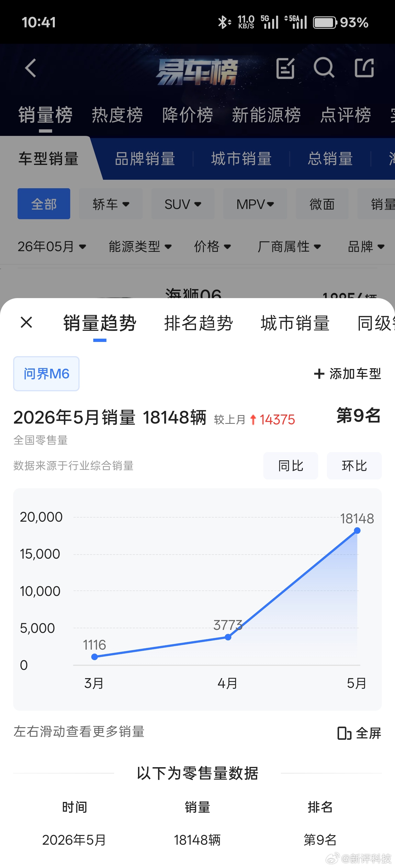The height and width of the screenshot is (868, 395).
Task: Expand the SUV dropdown
Action: (183, 204)
